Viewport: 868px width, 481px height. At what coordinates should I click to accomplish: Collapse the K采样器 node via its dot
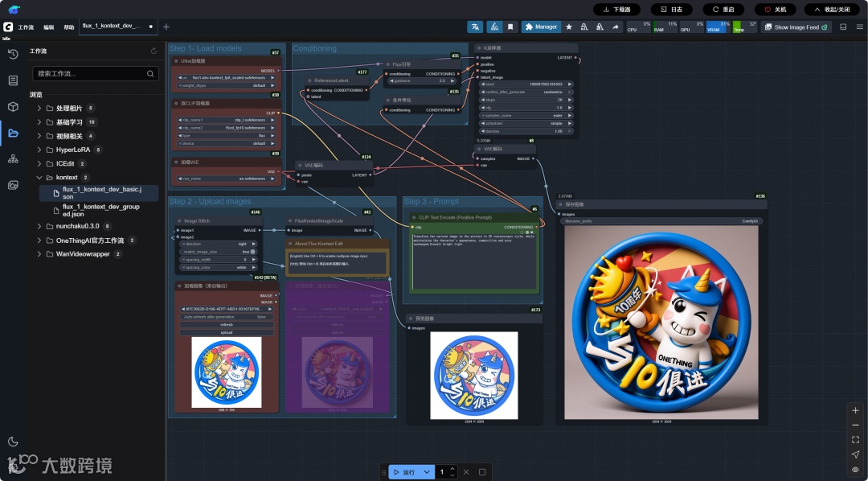(479, 48)
